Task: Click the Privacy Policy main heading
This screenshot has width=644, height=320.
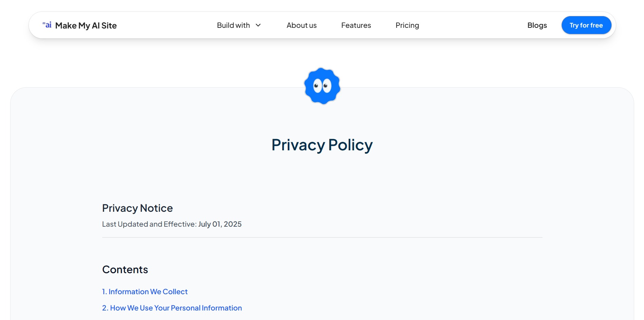Action: coord(322,145)
